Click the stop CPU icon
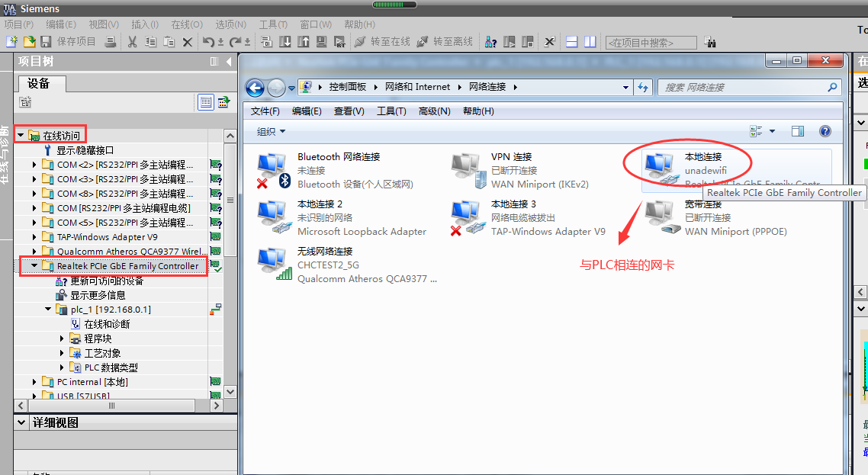The height and width of the screenshot is (475, 868). [x=528, y=41]
